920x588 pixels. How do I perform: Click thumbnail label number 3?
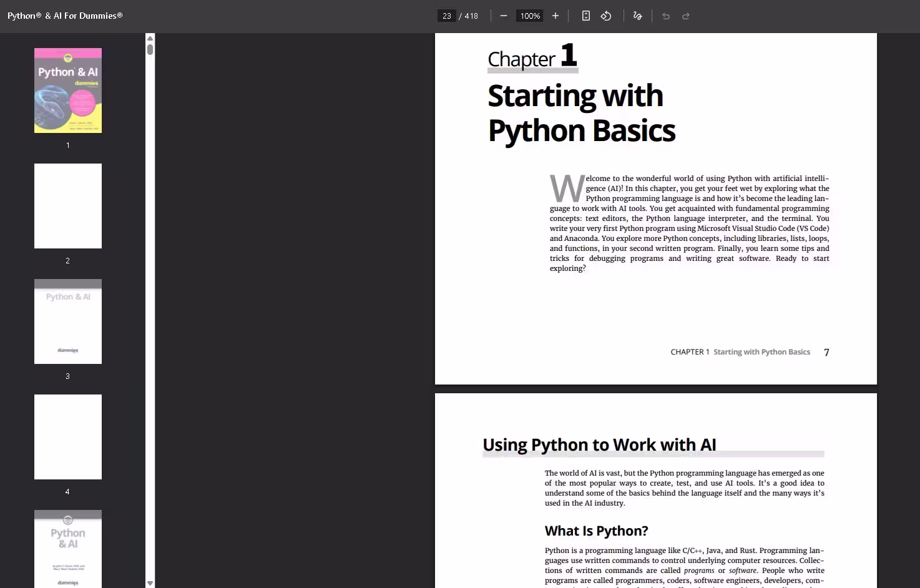coord(68,376)
